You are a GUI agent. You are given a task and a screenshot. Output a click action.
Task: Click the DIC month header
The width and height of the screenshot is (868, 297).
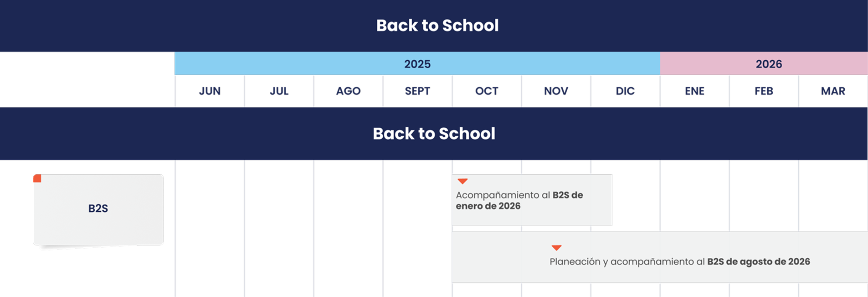(625, 91)
